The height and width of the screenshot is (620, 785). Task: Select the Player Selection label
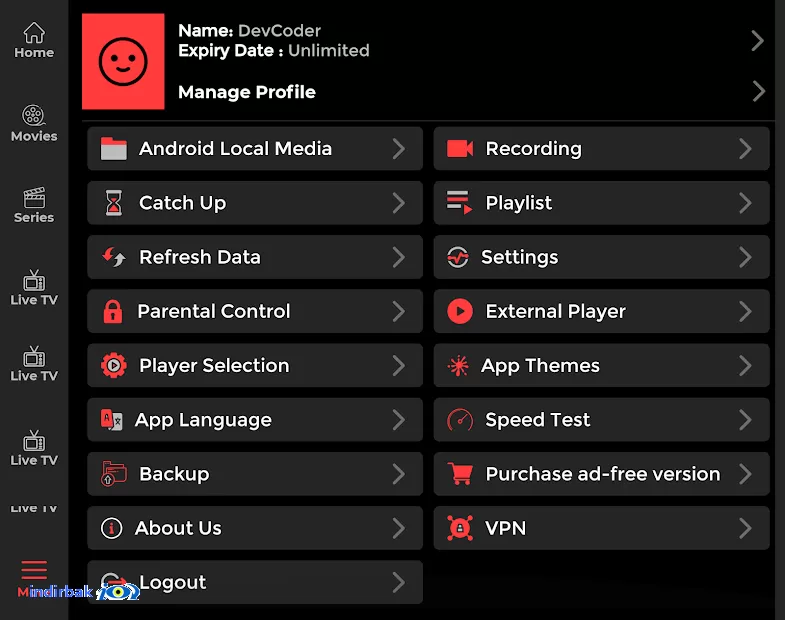pyautogui.click(x=214, y=366)
